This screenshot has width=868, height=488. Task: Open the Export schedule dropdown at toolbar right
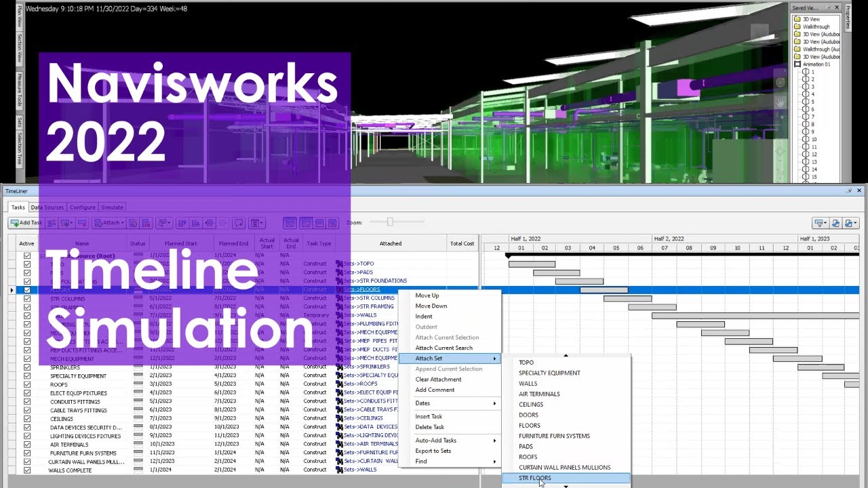tap(851, 223)
